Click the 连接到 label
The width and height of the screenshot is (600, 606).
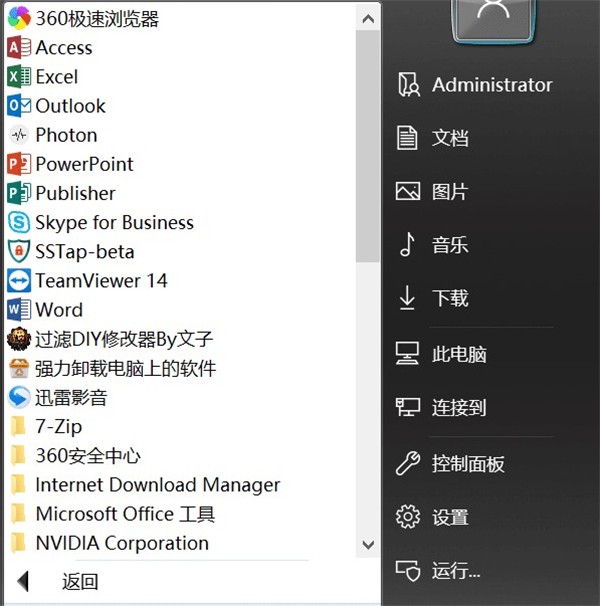click(x=459, y=407)
